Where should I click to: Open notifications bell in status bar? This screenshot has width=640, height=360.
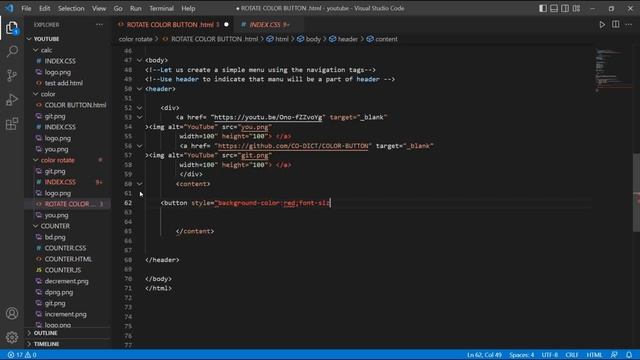(x=629, y=355)
